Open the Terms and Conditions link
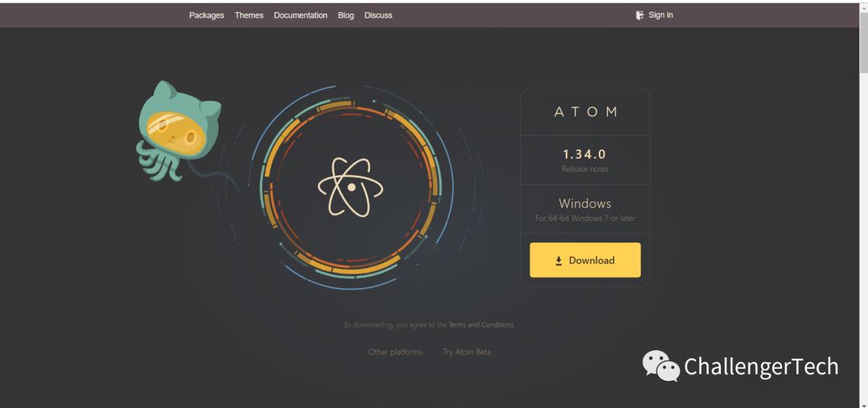Image resolution: width=868 pixels, height=408 pixels. [481, 324]
